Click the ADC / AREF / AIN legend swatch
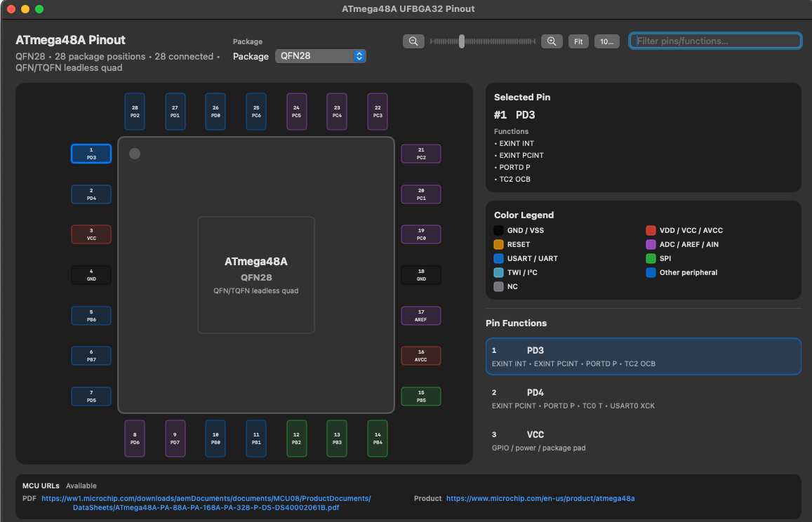 click(x=651, y=244)
